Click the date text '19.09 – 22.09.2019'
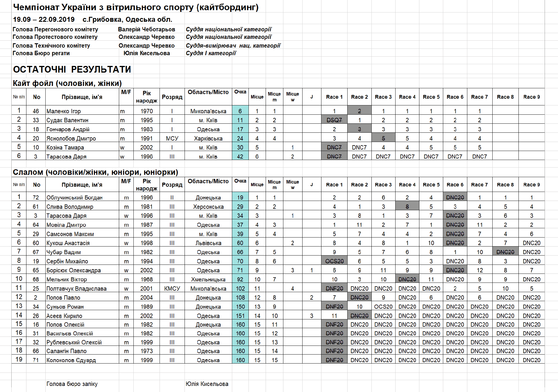This screenshot has height=392, width=558. click(x=44, y=19)
